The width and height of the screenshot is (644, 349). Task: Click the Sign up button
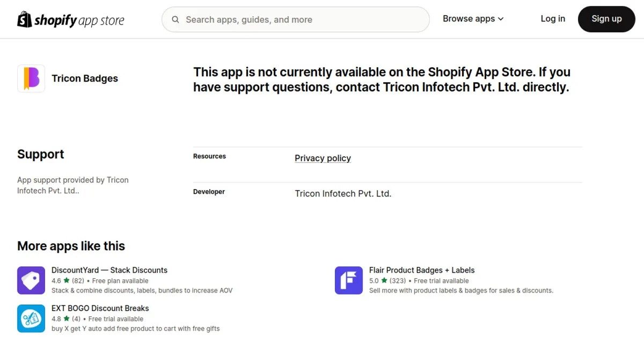(x=606, y=19)
